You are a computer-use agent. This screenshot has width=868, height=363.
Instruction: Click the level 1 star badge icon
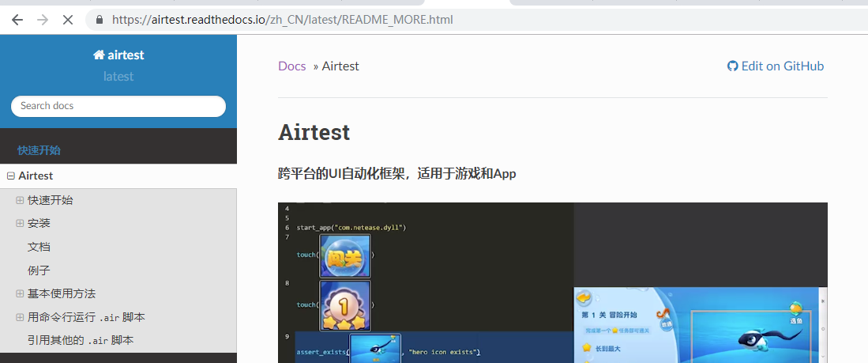point(345,305)
